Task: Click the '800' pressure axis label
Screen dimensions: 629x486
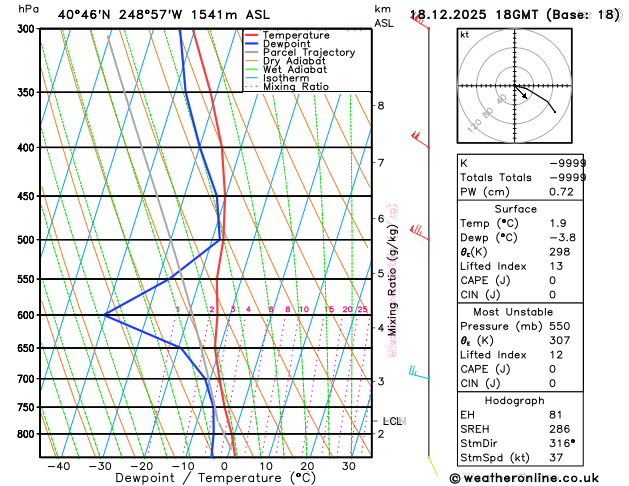Action: click(x=28, y=434)
